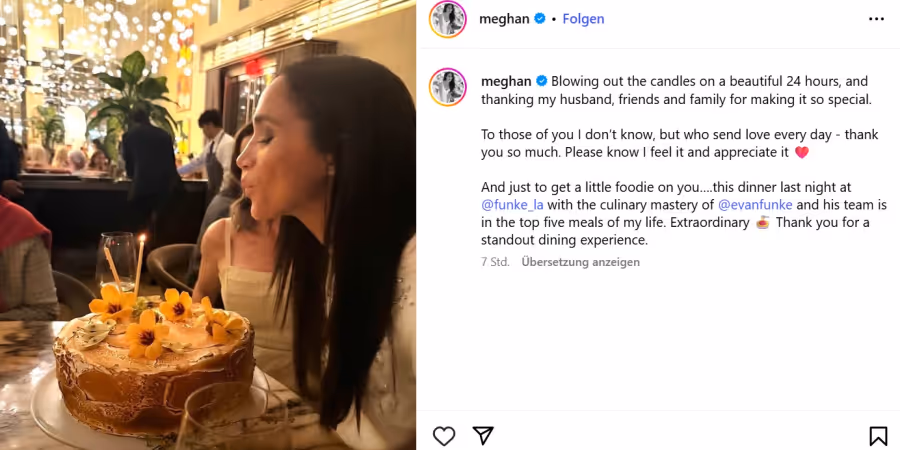The image size is (900, 450).
Task: Click the meghan username in the caption
Action: tap(506, 81)
